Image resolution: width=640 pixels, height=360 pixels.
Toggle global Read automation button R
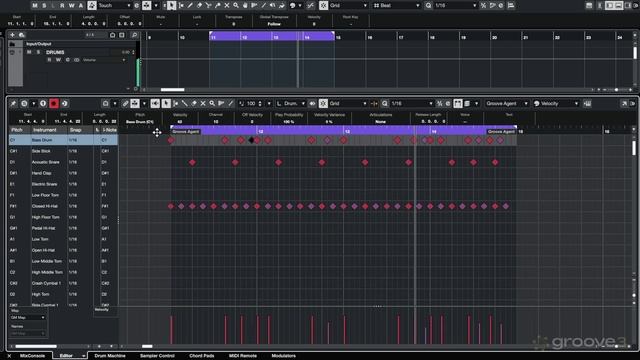coord(62,5)
